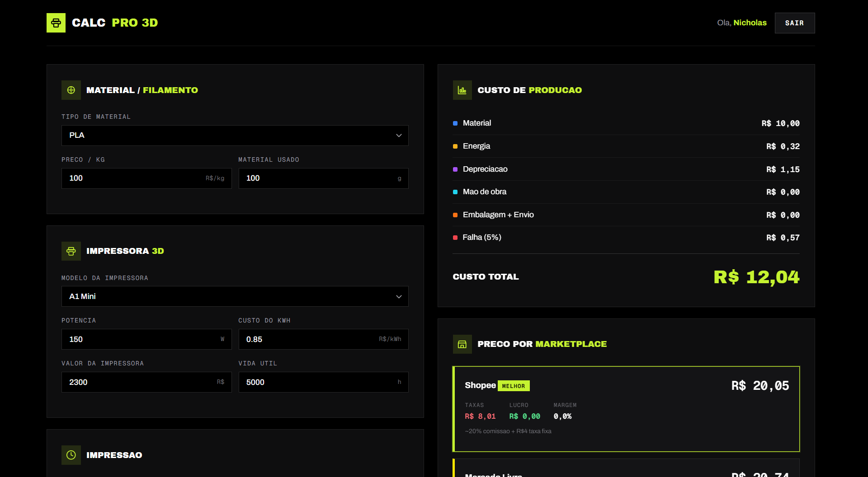
Task: Click the Energia cost R$ 0,32
Action: pyautogui.click(x=783, y=146)
